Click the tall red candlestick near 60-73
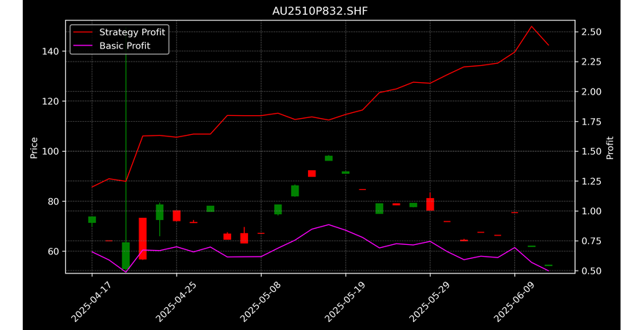The width and height of the screenshot is (644, 330). 142,238
